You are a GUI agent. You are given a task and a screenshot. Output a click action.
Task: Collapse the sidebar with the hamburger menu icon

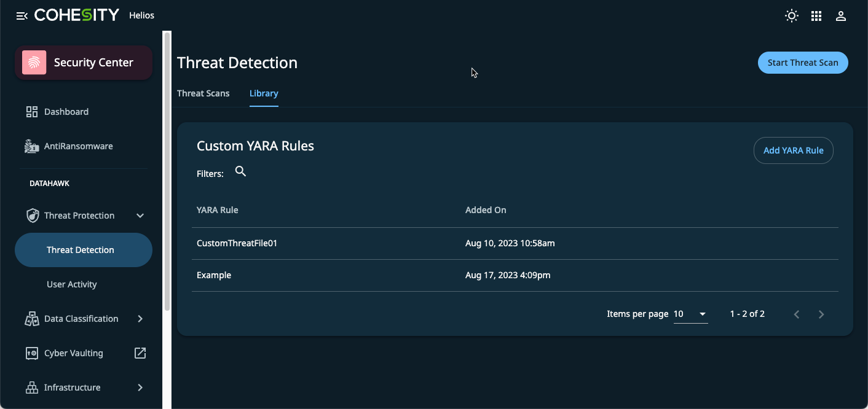22,16
